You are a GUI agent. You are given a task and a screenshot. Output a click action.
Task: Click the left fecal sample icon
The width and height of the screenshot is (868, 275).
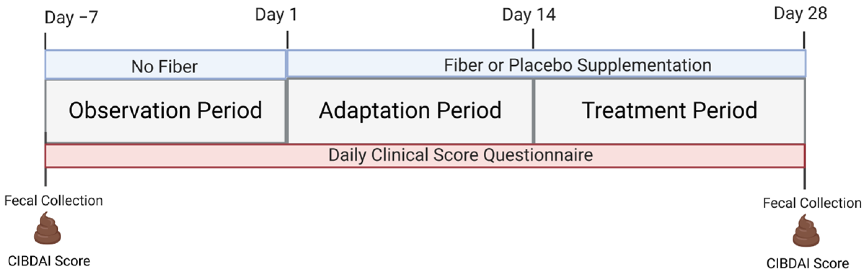[x=47, y=229]
